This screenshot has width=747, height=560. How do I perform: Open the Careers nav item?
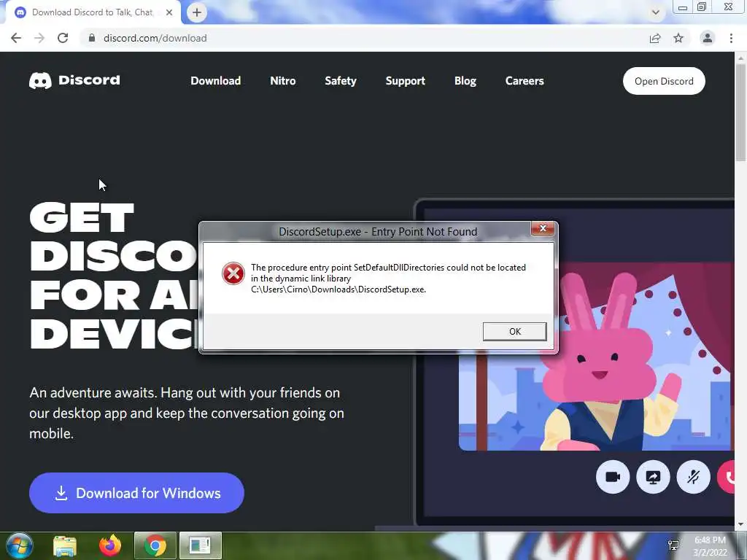click(x=525, y=81)
